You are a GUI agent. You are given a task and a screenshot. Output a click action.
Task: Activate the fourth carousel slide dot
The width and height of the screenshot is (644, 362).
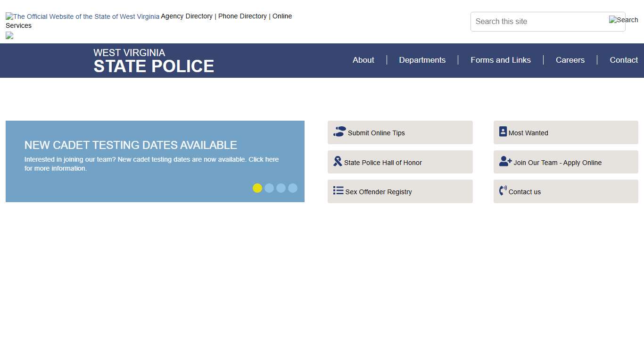coord(293,188)
